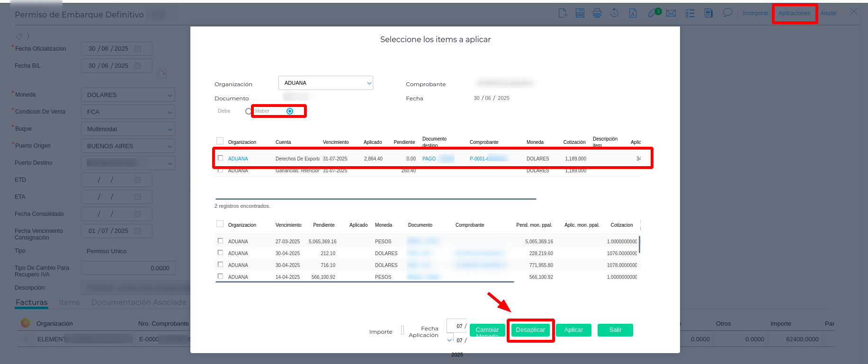The image size is (868, 364).
Task: Click horizontal scrollbar under upper items table
Action: [376, 199]
